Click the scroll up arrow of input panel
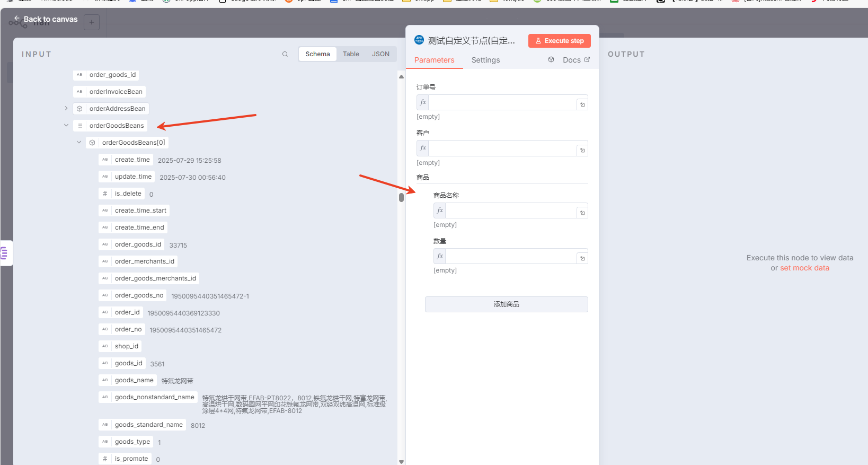The image size is (868, 465). tap(401, 77)
